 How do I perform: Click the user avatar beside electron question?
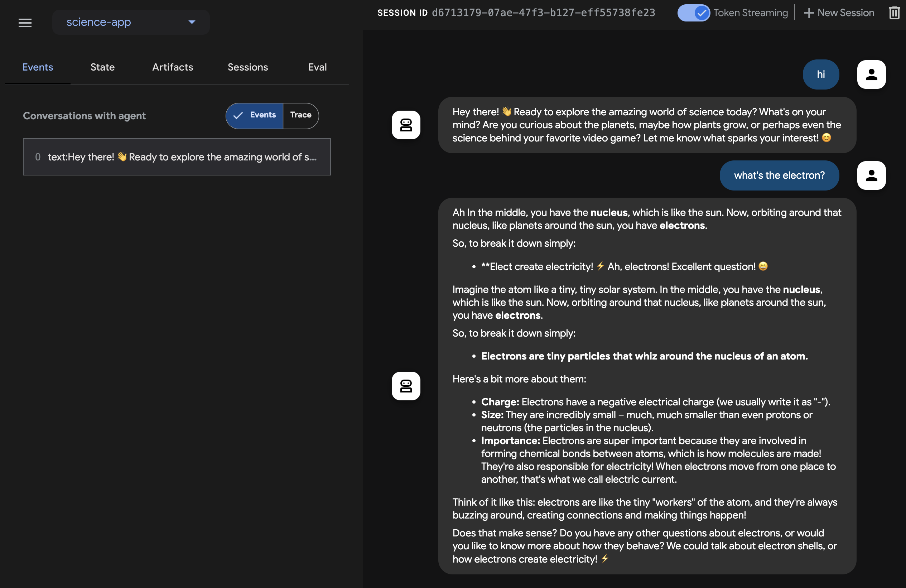[x=871, y=175]
